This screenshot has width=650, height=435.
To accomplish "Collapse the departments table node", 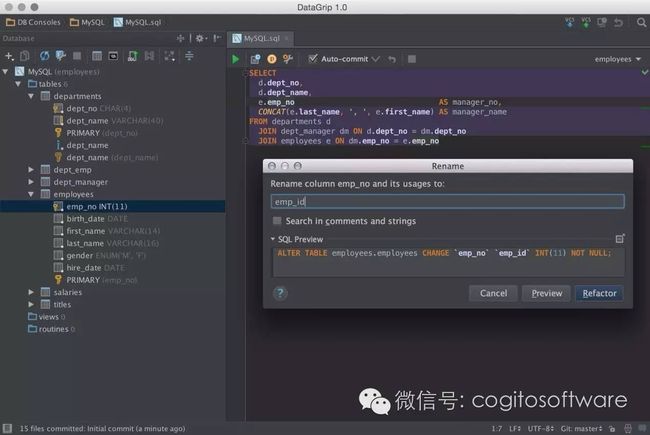I will pos(31,96).
